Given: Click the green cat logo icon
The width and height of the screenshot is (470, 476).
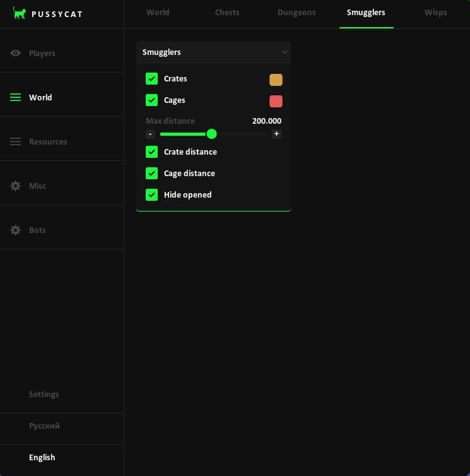Looking at the screenshot, I should 19,13.
